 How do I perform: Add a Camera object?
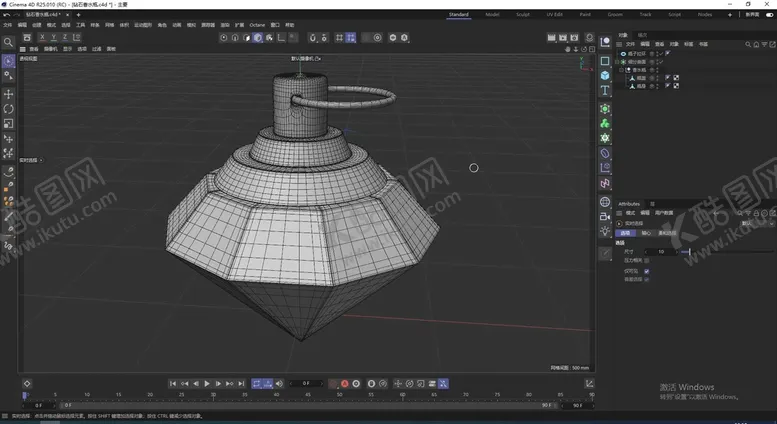click(x=605, y=216)
